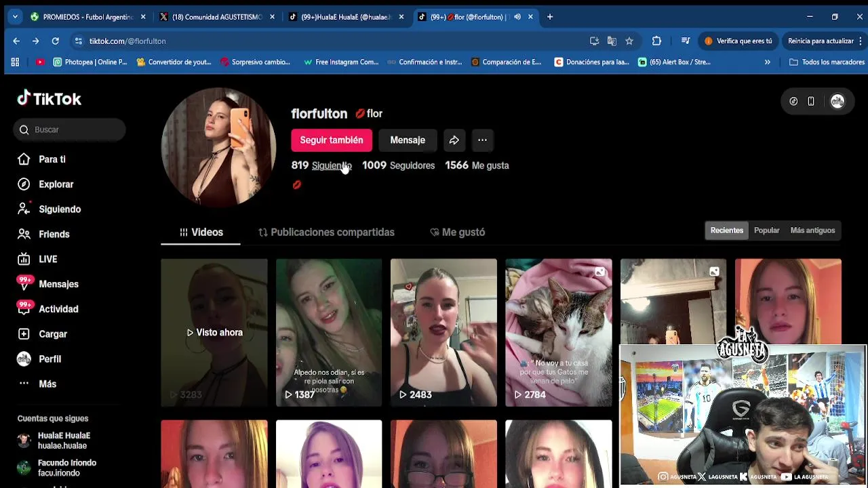Open the LIVE section
Image resolution: width=868 pixels, height=488 pixels.
pos(37,259)
